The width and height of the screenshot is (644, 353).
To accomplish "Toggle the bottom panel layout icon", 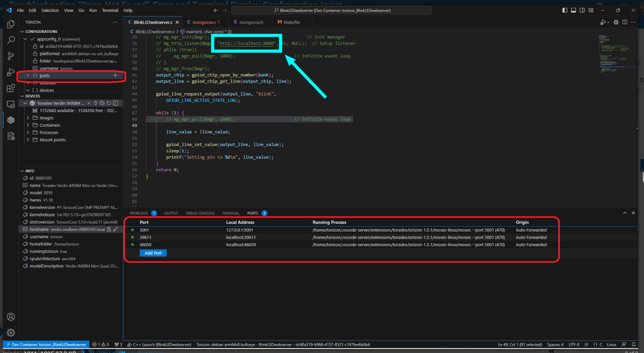I will point(573,10).
